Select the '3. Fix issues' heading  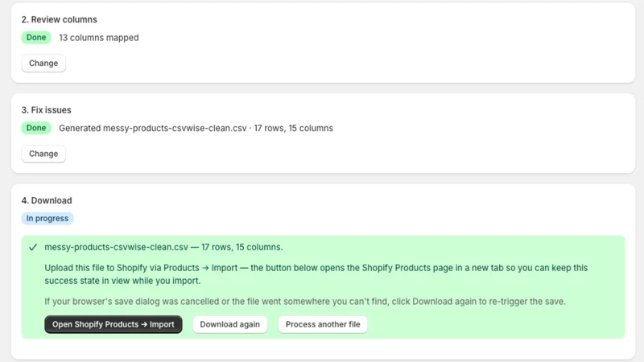[47, 110]
